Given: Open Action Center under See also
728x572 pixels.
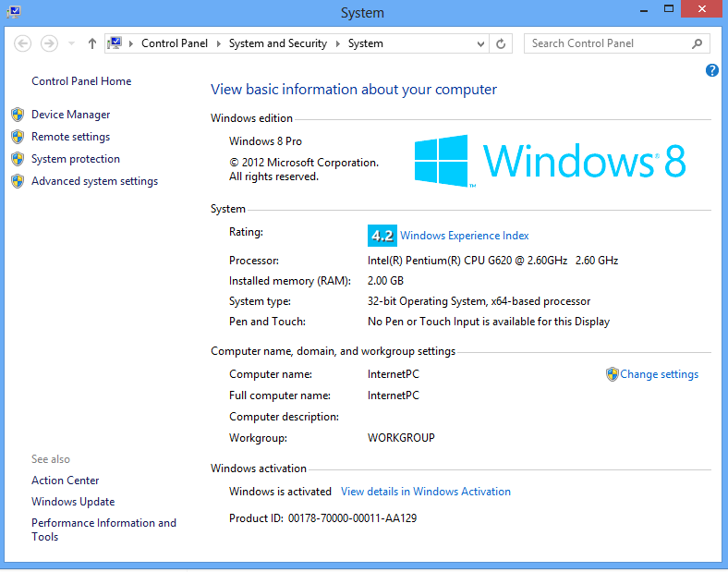Looking at the screenshot, I should click(66, 481).
